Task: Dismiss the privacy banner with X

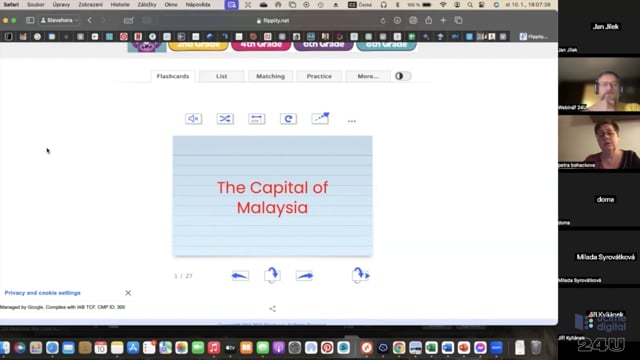Action: coord(128,293)
